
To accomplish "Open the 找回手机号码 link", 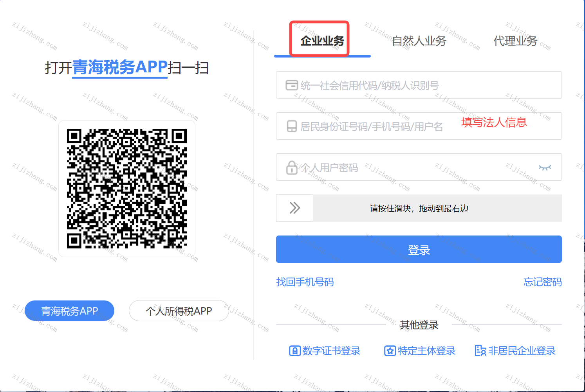I will click(305, 282).
